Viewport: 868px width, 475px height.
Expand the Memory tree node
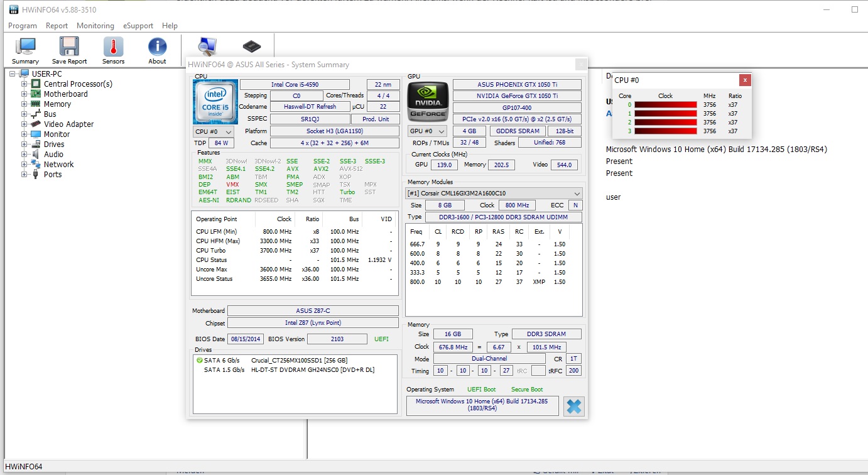[24, 104]
